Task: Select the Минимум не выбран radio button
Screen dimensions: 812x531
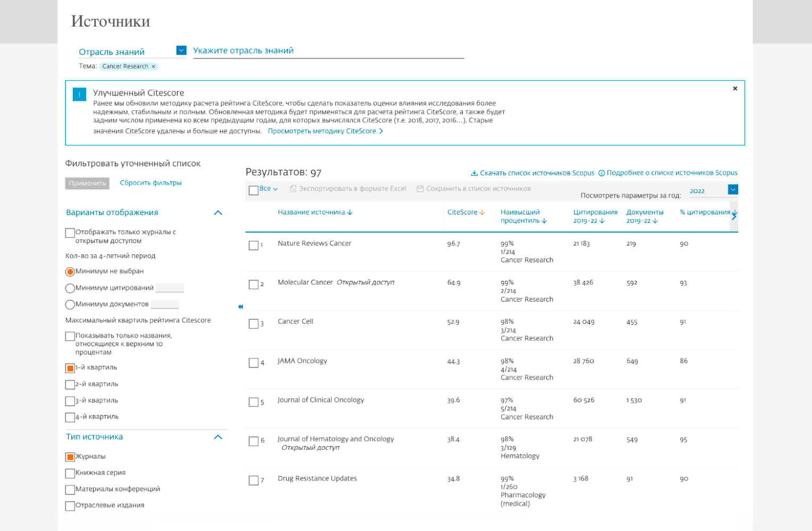Action: coord(70,272)
